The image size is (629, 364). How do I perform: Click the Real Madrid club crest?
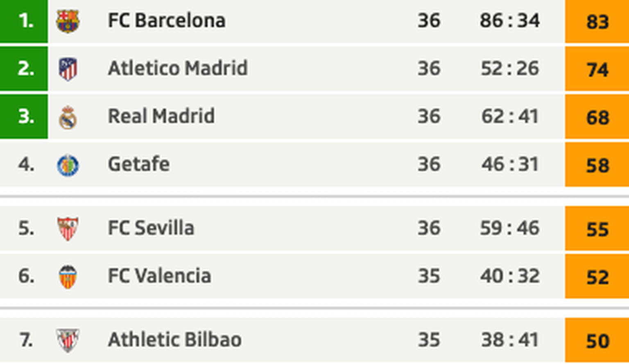pyautogui.click(x=68, y=118)
